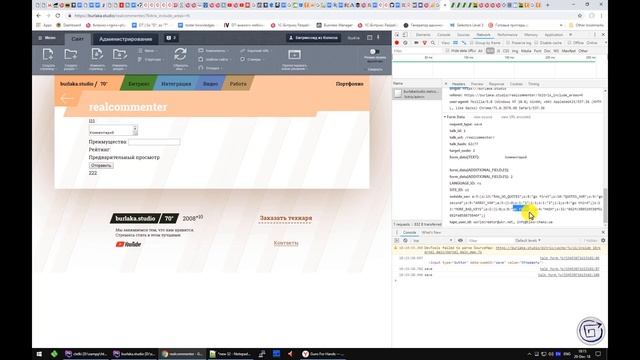Switch to Bitrix Администрирование tab
This screenshot has height=360, width=640.
(x=125, y=39)
